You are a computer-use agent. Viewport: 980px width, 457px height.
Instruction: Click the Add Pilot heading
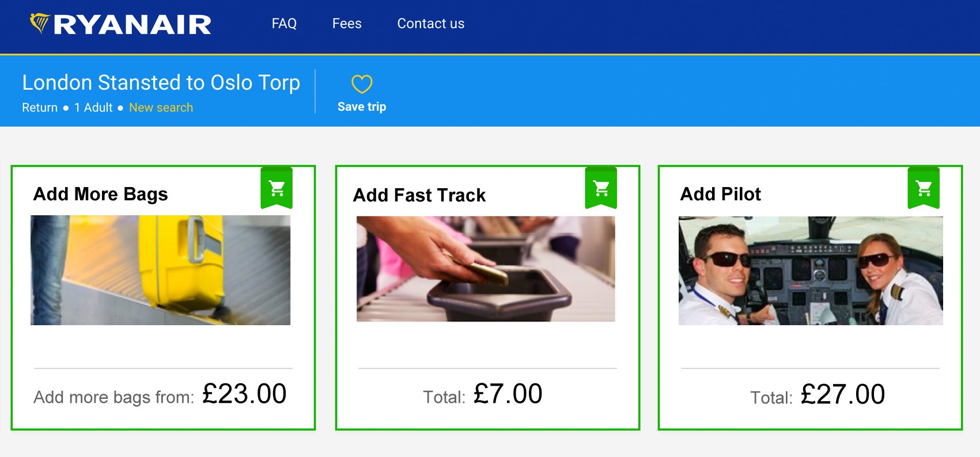(721, 194)
